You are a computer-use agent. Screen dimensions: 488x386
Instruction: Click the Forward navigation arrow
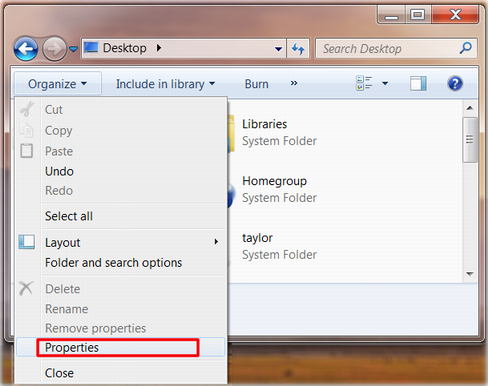pos(54,49)
